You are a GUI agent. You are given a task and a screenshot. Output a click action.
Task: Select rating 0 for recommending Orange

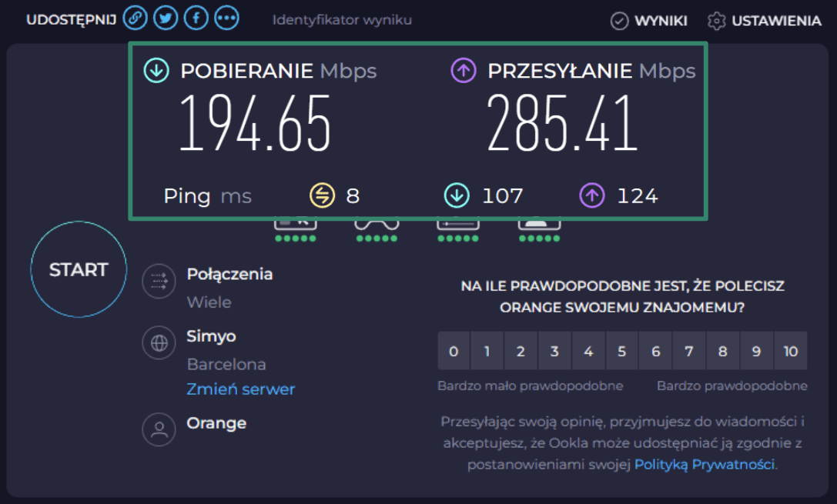click(454, 351)
